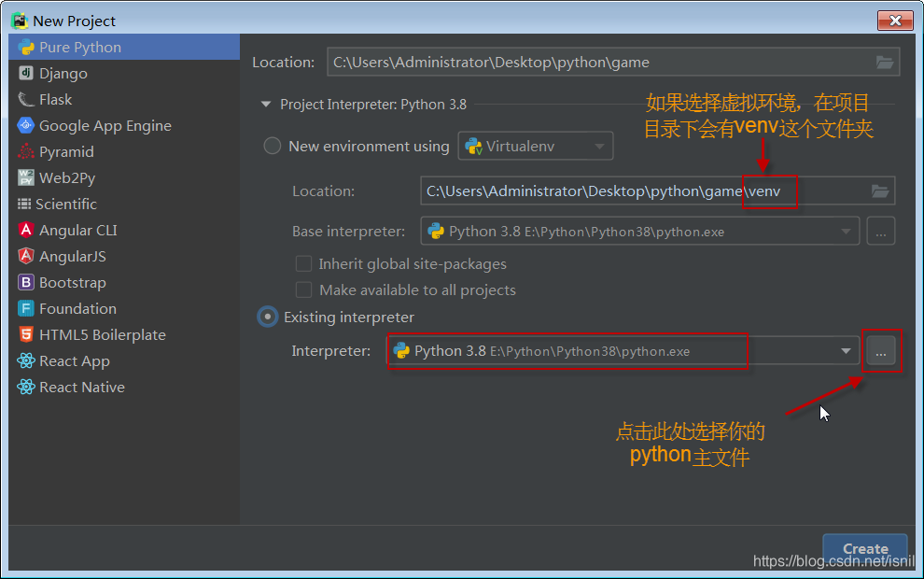Browse folder icon in venv Location field
This screenshot has width=924, height=579.
pyautogui.click(x=880, y=191)
